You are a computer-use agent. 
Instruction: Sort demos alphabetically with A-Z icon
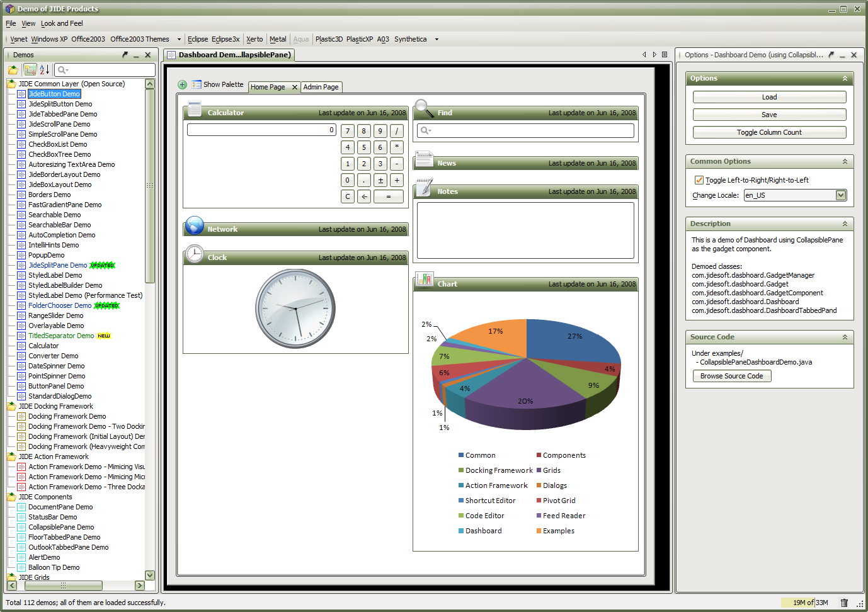tap(44, 69)
